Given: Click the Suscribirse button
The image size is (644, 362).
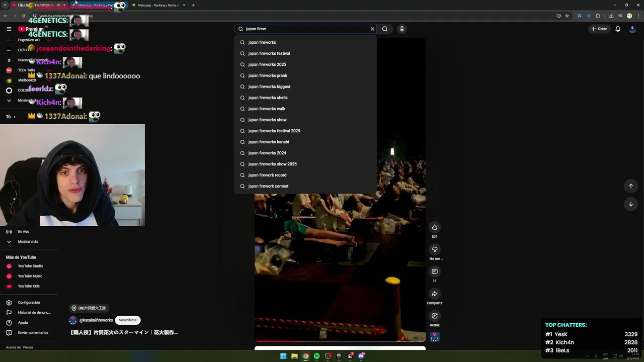Looking at the screenshot, I should pos(128,320).
